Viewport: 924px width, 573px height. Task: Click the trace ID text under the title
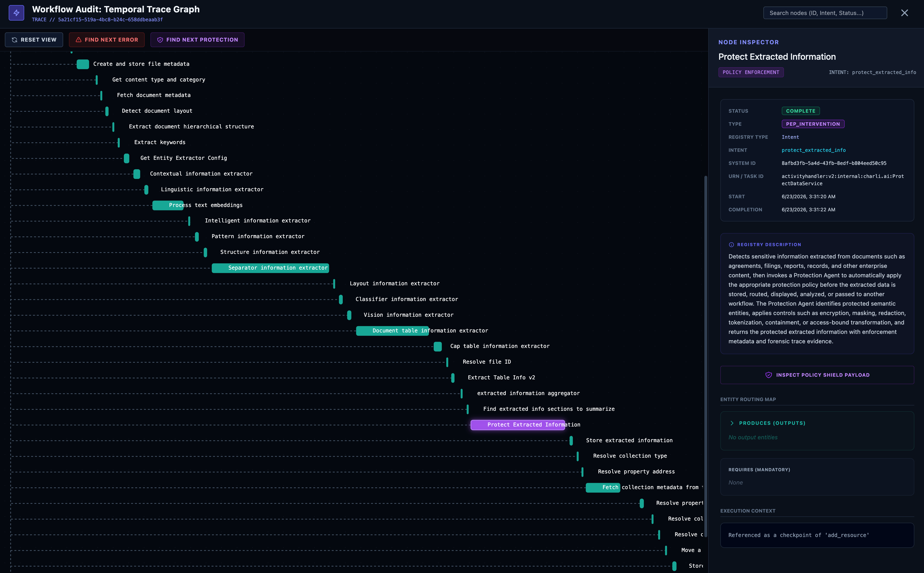(97, 20)
